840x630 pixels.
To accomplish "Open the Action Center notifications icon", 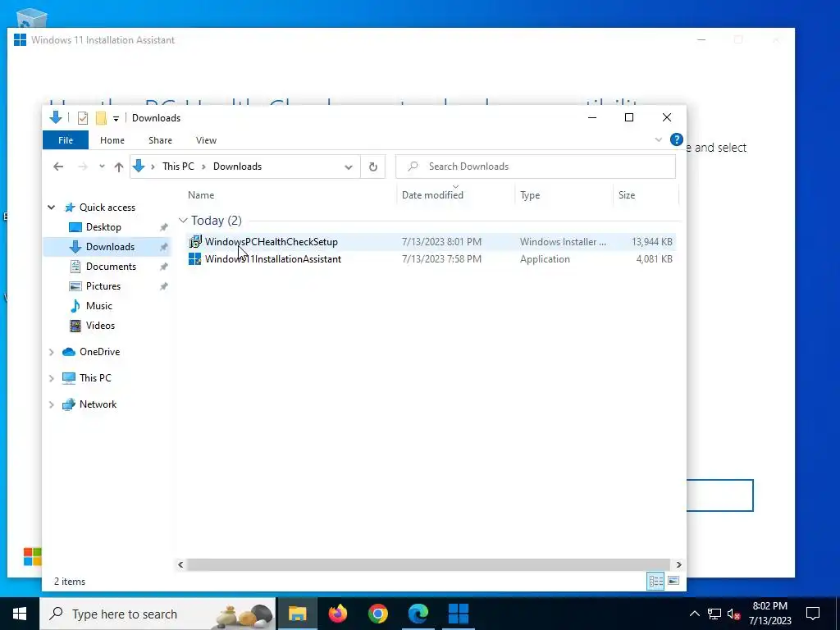I will [x=813, y=614].
